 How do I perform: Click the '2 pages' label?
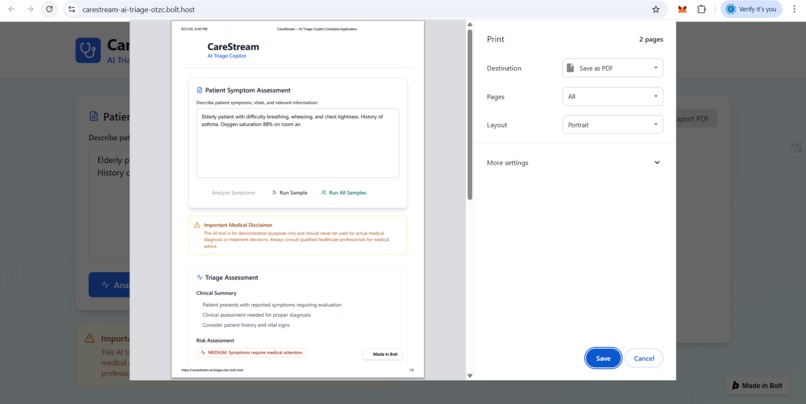pos(651,40)
